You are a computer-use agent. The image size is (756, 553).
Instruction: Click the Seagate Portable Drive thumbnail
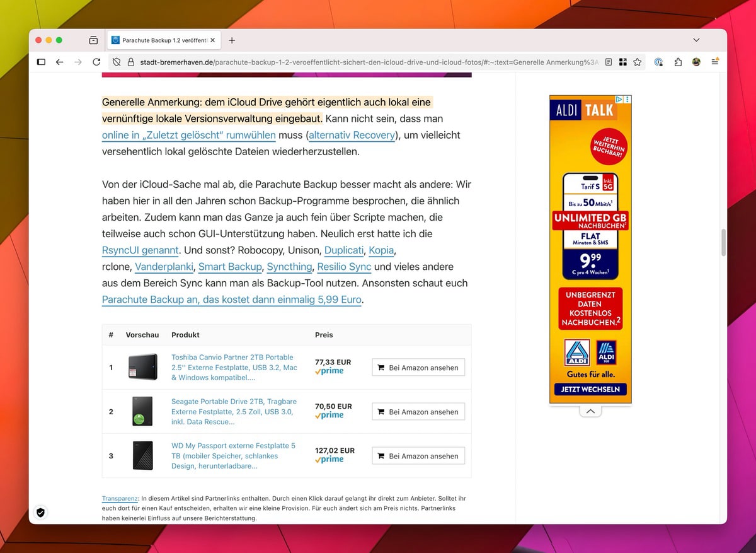[x=142, y=411]
